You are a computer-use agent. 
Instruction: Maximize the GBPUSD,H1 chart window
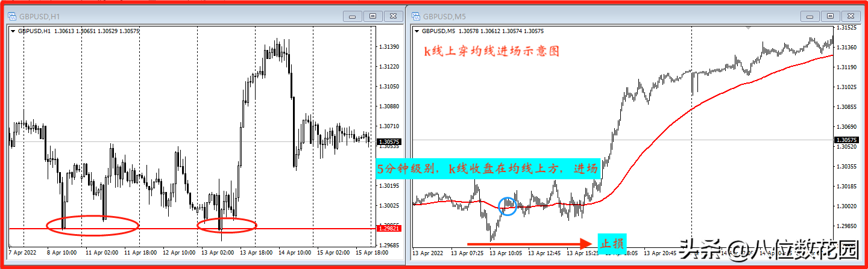tap(373, 16)
